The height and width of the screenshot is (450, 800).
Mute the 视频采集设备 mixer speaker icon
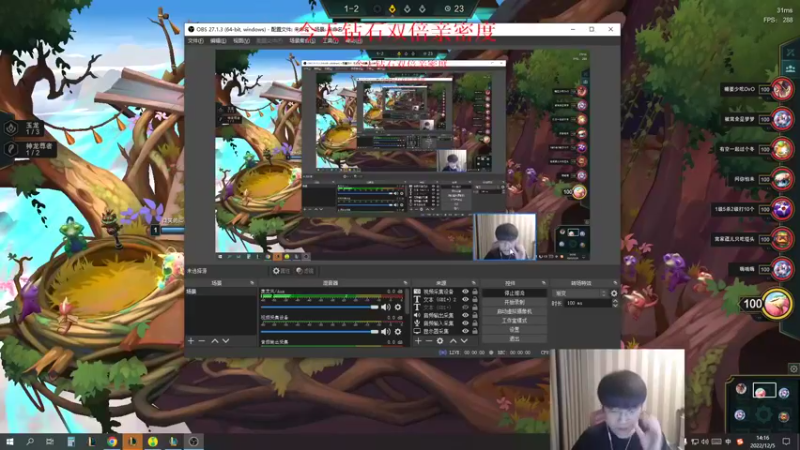click(x=386, y=332)
